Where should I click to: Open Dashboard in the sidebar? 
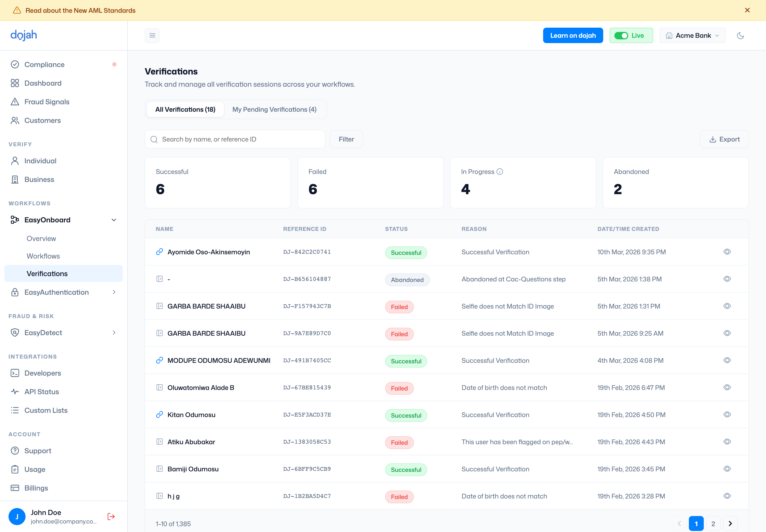point(63,83)
